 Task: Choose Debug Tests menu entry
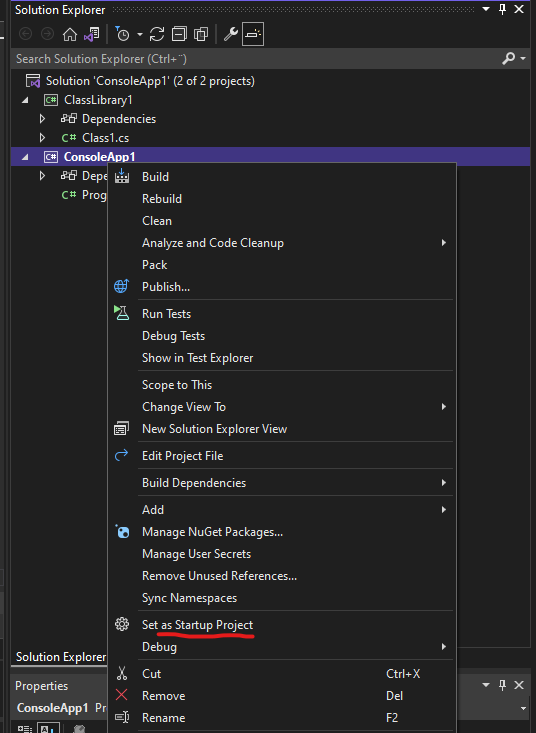tap(173, 336)
